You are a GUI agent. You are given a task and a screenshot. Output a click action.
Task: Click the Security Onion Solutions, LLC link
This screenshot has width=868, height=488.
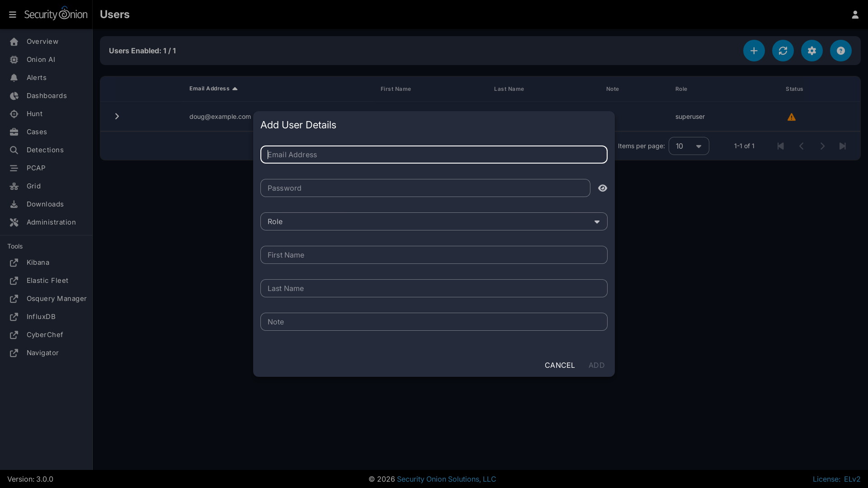coord(446,479)
